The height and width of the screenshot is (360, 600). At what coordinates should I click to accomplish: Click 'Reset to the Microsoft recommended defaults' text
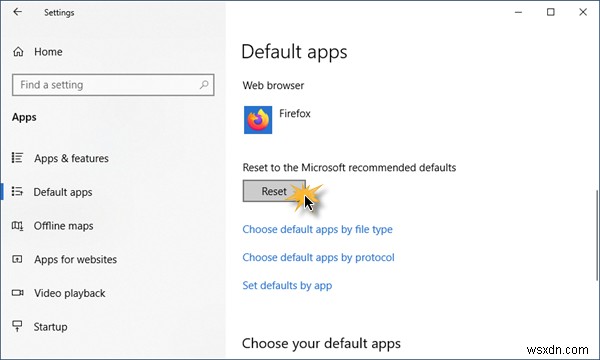349,168
